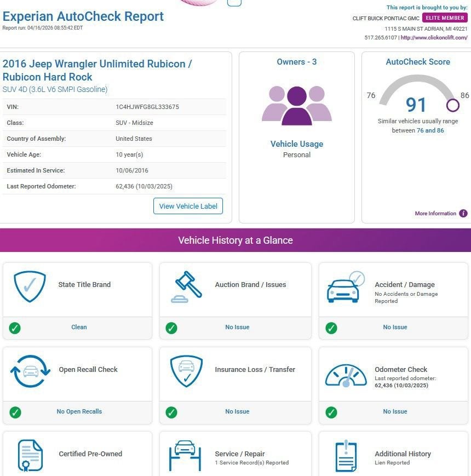Click the Odometer Check gauge icon
Screen dimensions: 471x476
point(346,376)
